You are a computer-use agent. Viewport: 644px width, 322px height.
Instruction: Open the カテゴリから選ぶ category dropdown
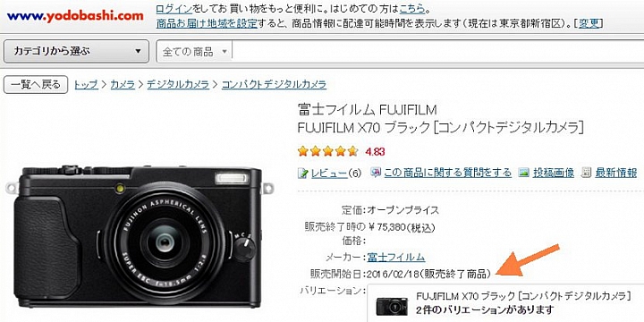[x=76, y=51]
